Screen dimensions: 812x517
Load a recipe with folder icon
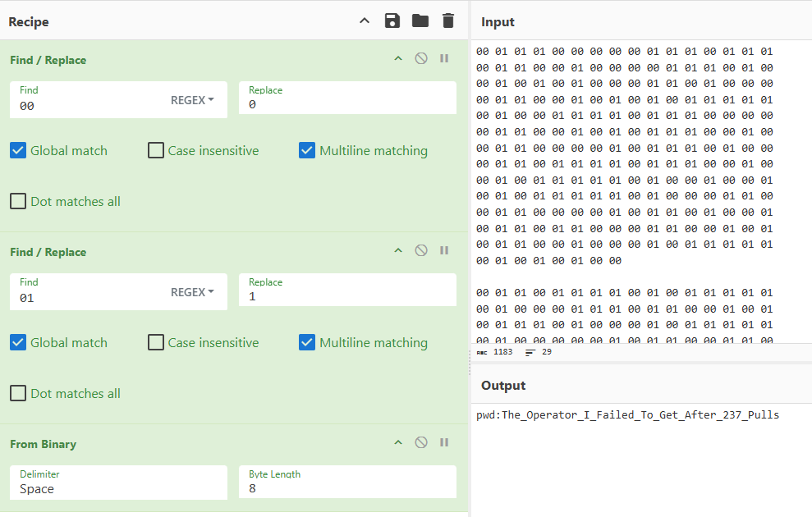point(420,21)
